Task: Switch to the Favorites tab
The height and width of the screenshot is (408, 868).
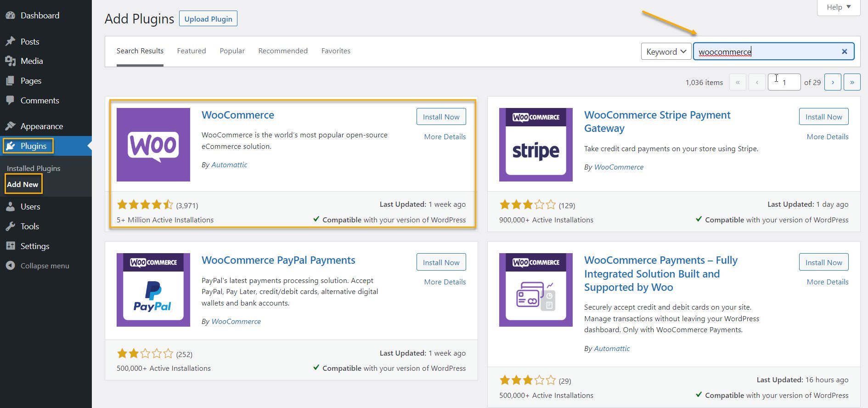Action: (336, 51)
